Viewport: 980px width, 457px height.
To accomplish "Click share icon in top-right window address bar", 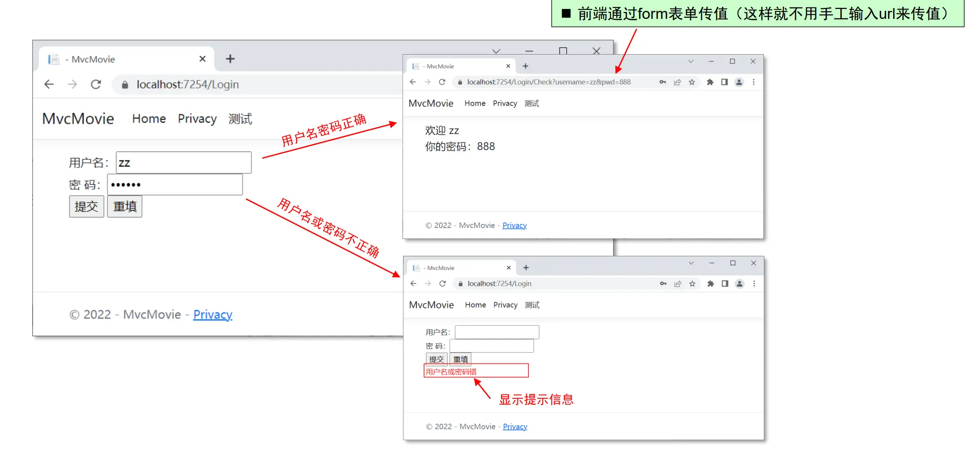I will tap(677, 82).
